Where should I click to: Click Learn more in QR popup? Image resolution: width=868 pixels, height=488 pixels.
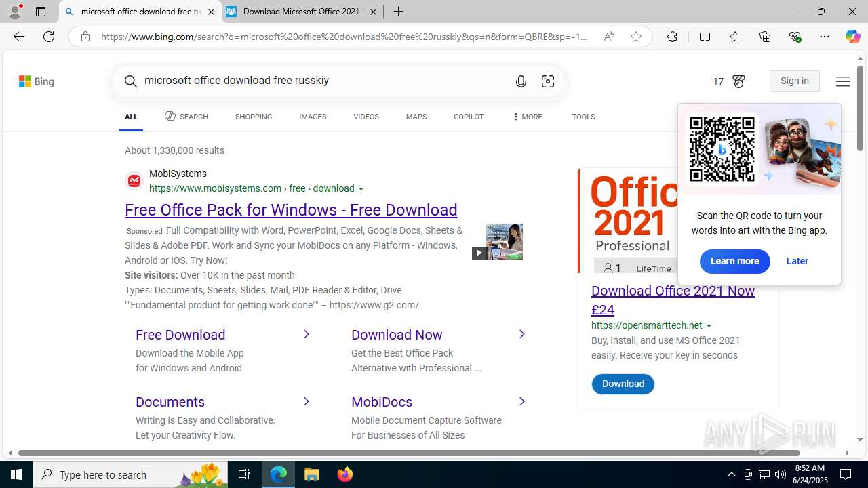click(x=735, y=261)
